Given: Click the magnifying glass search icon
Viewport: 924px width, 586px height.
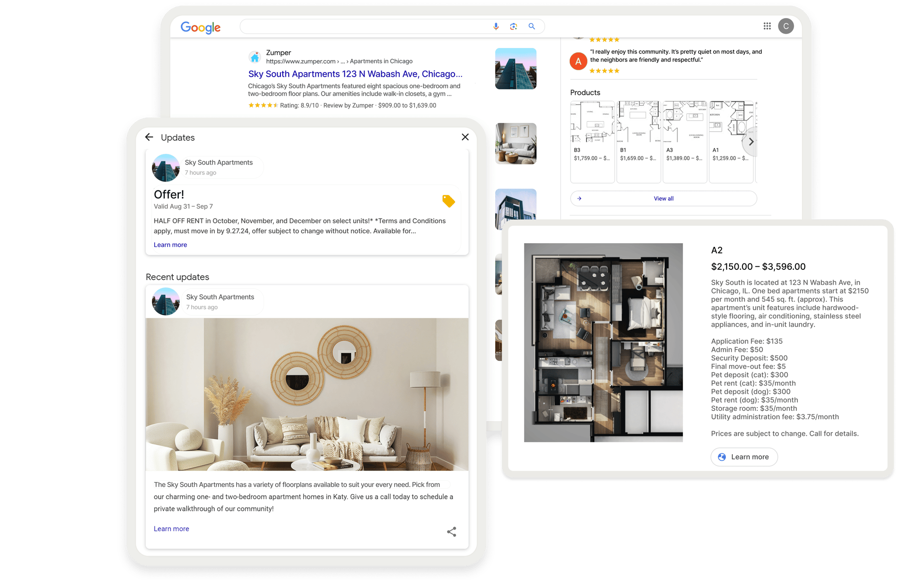Looking at the screenshot, I should [x=532, y=26].
